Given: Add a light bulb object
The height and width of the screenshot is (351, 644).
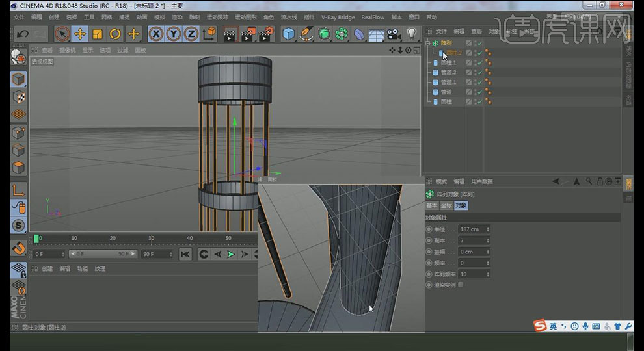Looking at the screenshot, I should coord(412,34).
